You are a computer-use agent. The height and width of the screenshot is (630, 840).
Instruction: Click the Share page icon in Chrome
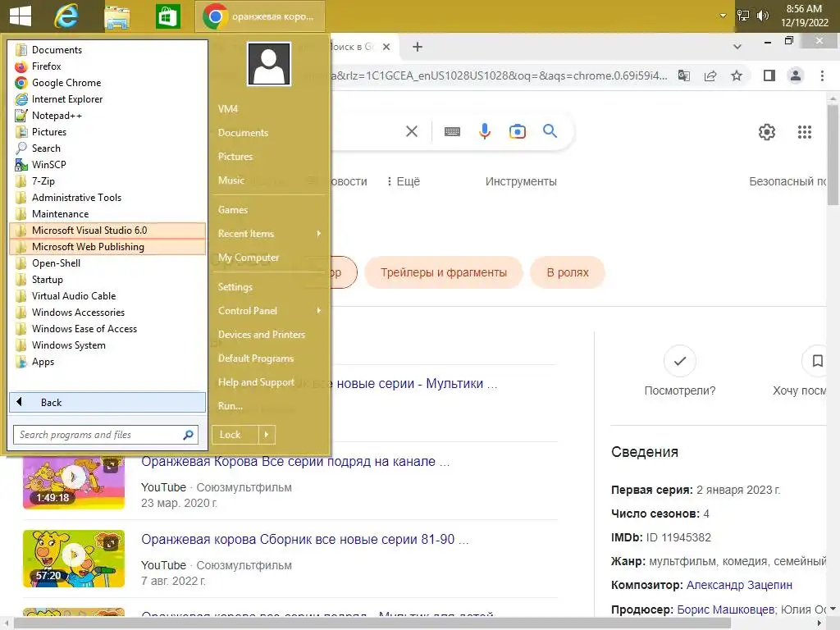(710, 75)
